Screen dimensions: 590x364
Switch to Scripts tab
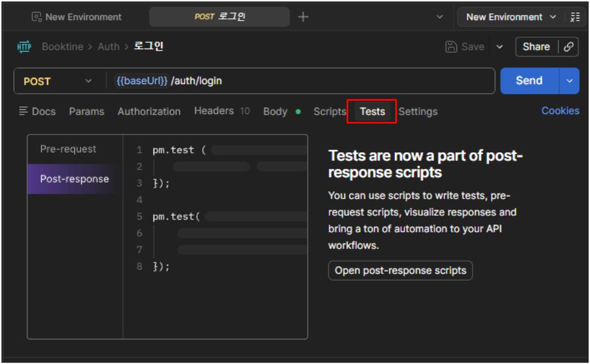pos(329,111)
